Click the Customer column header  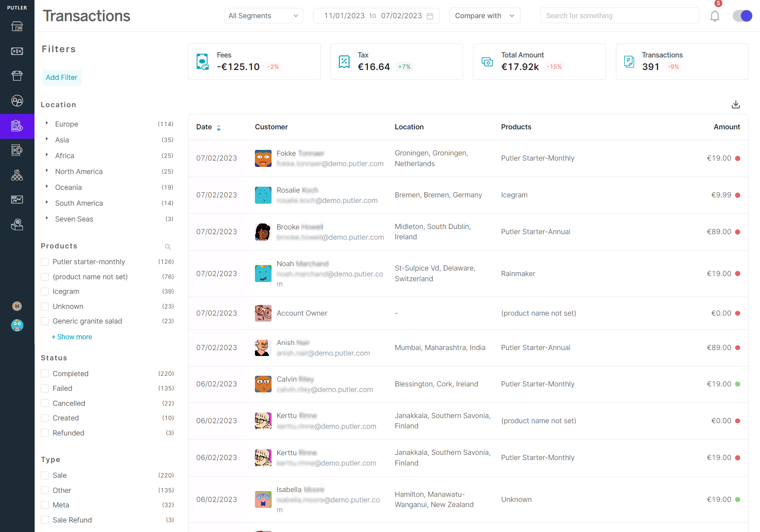tap(271, 127)
